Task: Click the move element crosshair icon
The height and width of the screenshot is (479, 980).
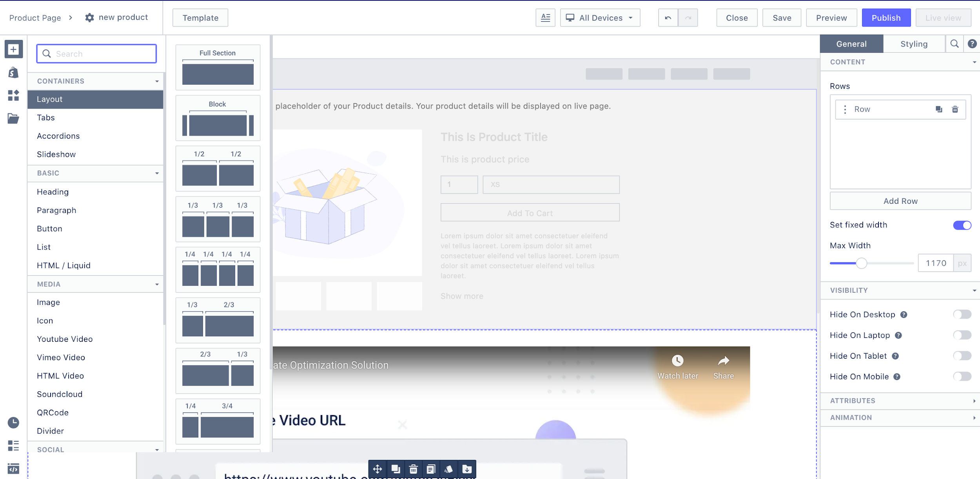Action: tap(377, 469)
